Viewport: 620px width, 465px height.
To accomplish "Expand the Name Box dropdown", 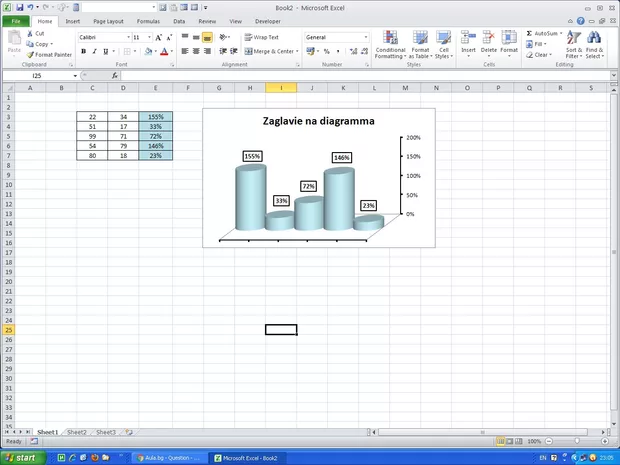I will point(72,75).
